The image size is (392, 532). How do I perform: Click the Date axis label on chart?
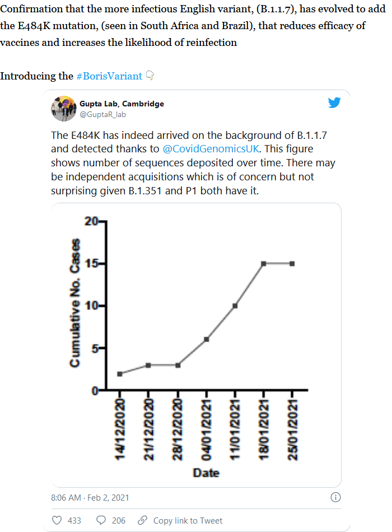(206, 473)
